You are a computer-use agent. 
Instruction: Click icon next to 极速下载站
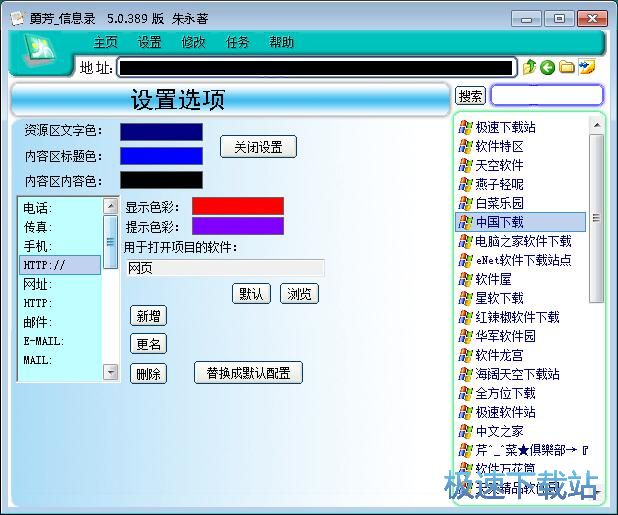tap(465, 127)
